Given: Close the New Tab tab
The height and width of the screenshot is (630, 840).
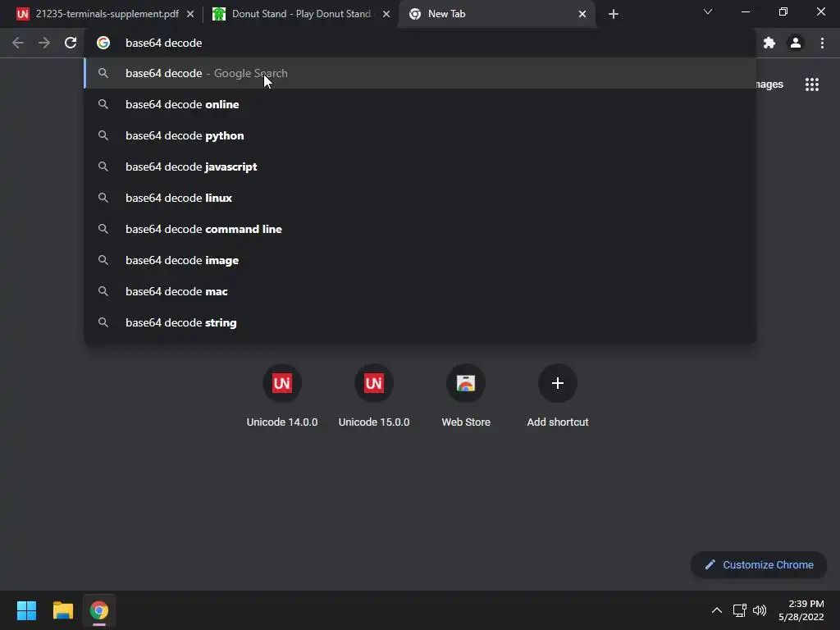Looking at the screenshot, I should pyautogui.click(x=582, y=14).
